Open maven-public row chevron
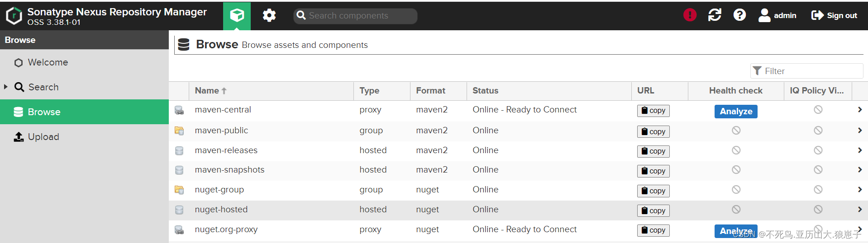Viewport: 868px width, 243px height. pyautogui.click(x=859, y=131)
